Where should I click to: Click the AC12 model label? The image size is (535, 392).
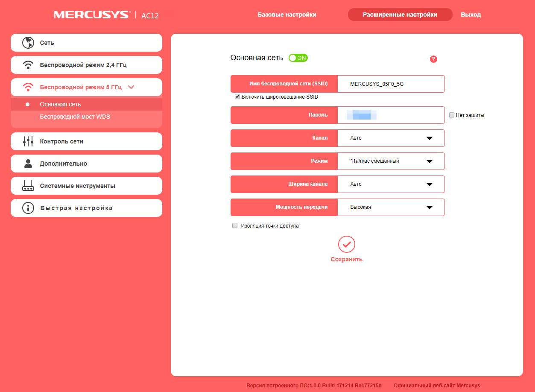pyautogui.click(x=150, y=15)
